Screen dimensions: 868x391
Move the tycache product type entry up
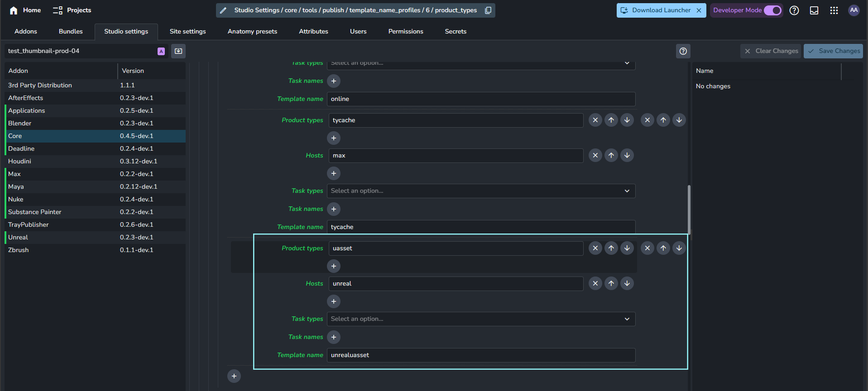pos(611,120)
